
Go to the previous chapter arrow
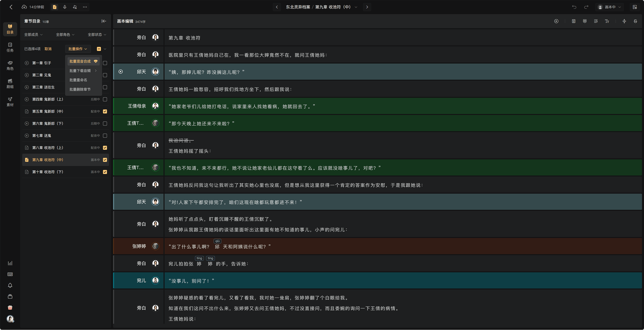pyautogui.click(x=277, y=7)
